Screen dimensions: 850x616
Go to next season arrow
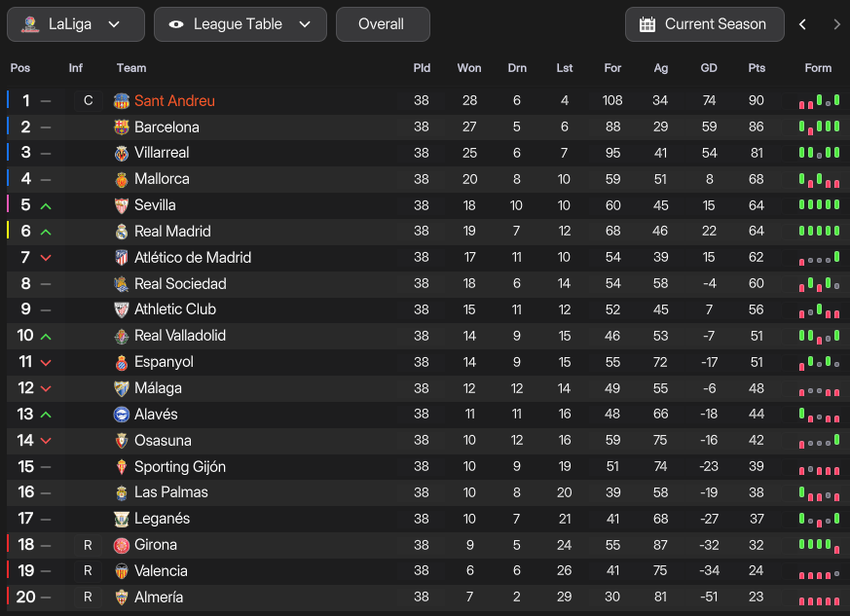pos(836,24)
